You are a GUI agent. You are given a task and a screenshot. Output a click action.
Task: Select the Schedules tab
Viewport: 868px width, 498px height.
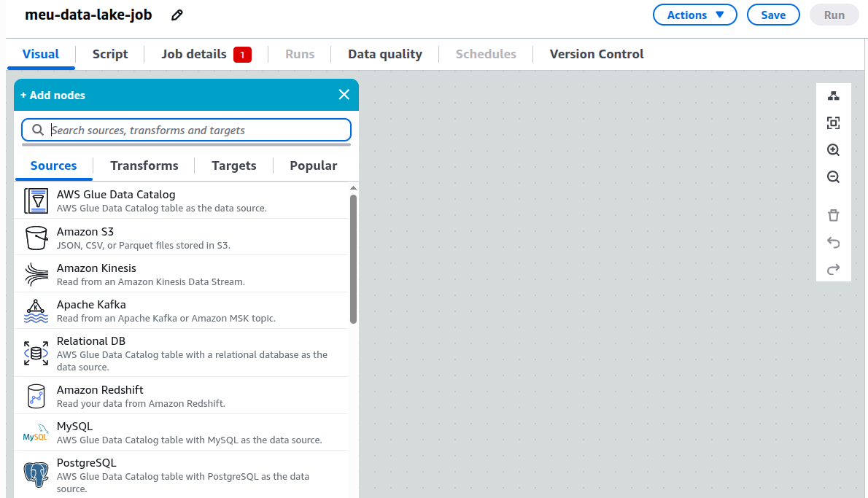pyautogui.click(x=486, y=54)
